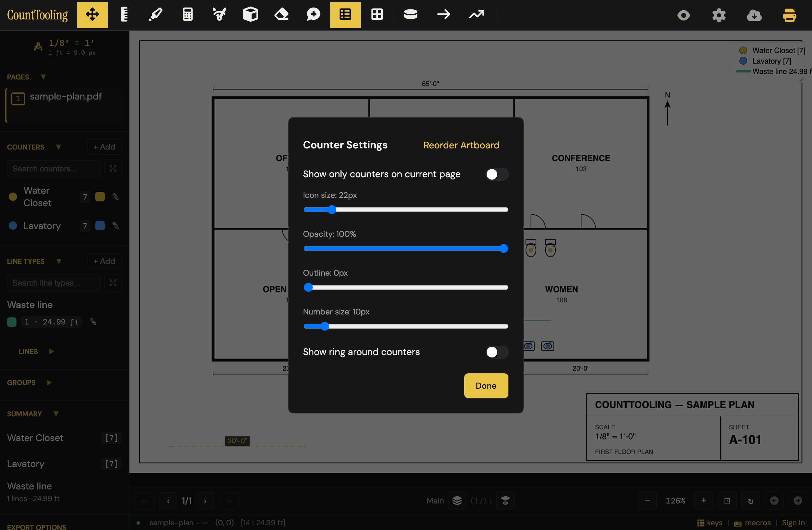Focus the Search counters field
The width and height of the screenshot is (812, 530).
point(54,168)
